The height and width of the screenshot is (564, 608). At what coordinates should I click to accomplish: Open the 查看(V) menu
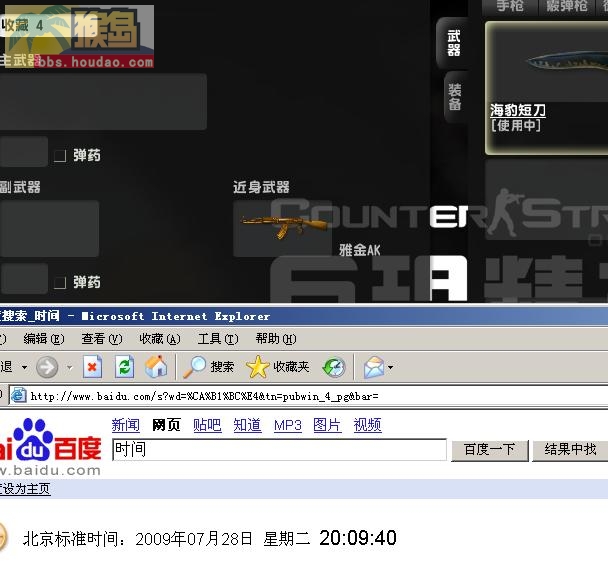point(102,339)
